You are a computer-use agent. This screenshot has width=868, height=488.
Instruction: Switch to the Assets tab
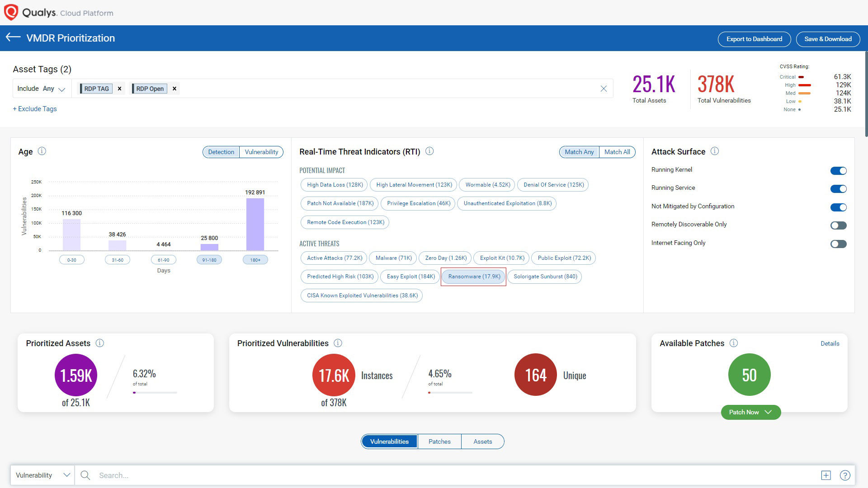pyautogui.click(x=482, y=441)
